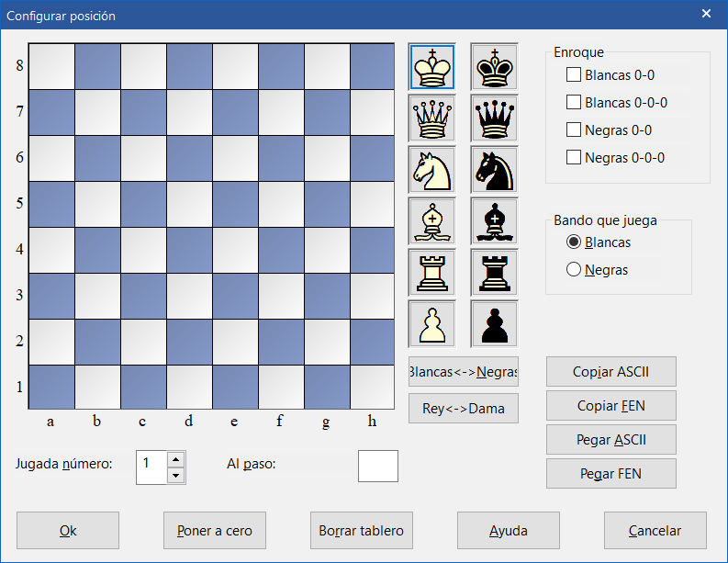Select the black king piece
The height and width of the screenshot is (563, 728).
point(494,67)
